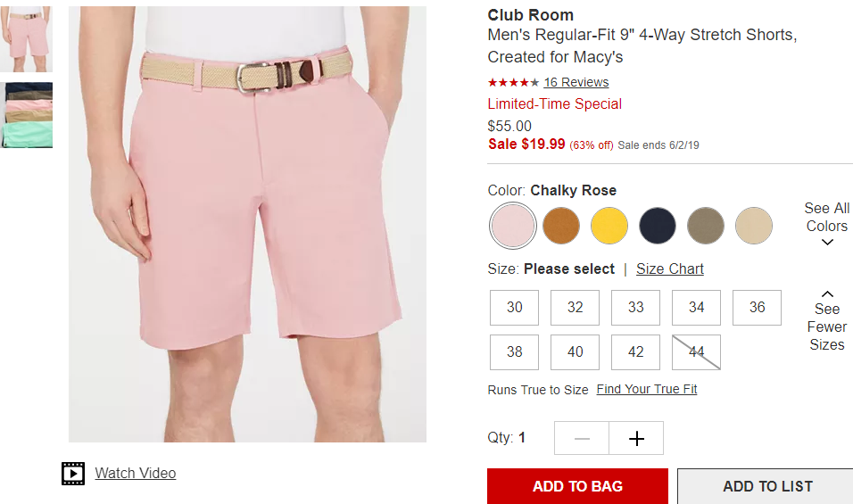Expand See All Colors chevron
Viewport: 853px width, 504px height.
tap(827, 243)
